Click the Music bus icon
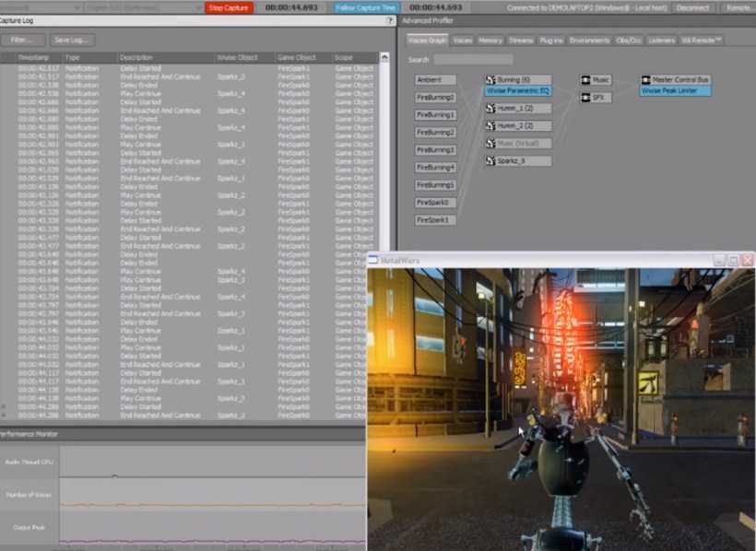The height and width of the screenshot is (551, 756). 586,80
